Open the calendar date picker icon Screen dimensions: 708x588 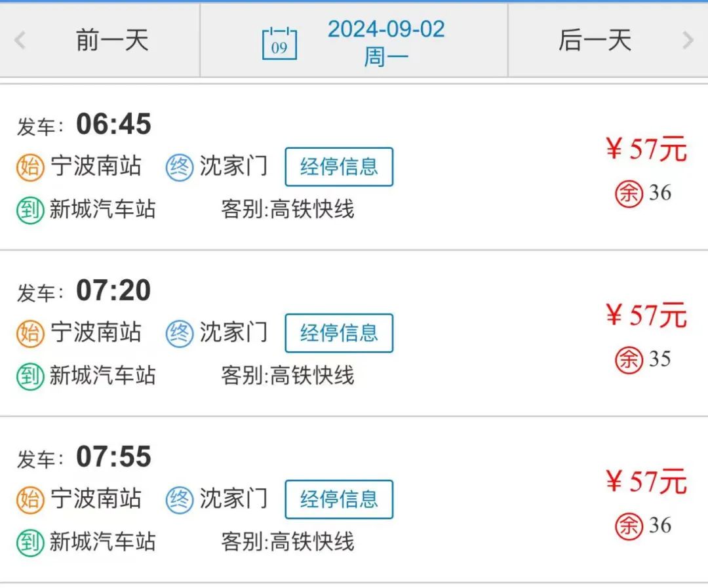[279, 43]
